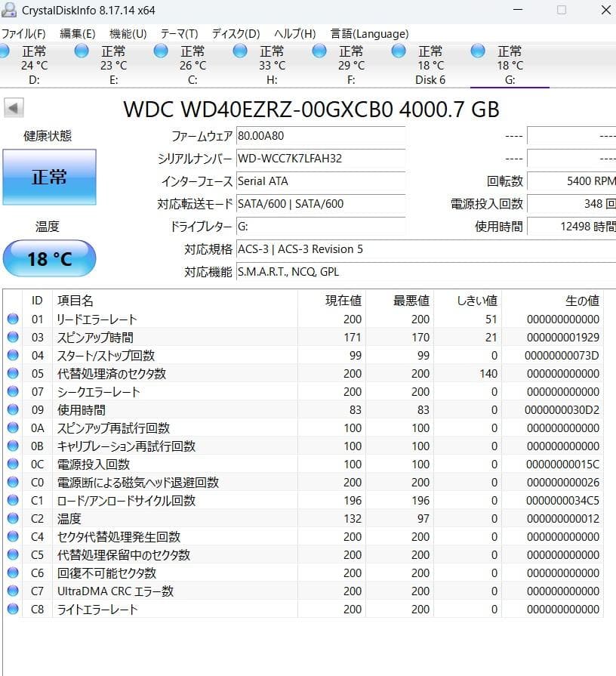Click status icon for row 04 スタート/ストップ回数

13,355
